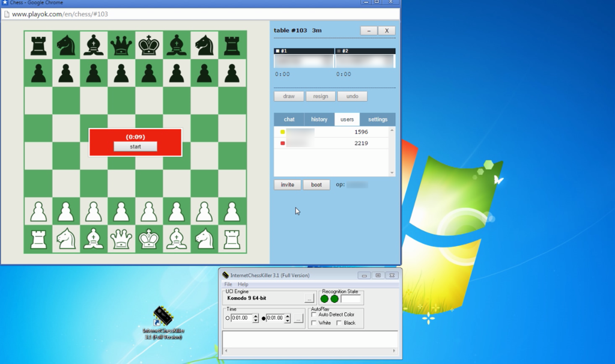Offer a draw with the draw button
The image size is (615, 364).
tap(289, 96)
